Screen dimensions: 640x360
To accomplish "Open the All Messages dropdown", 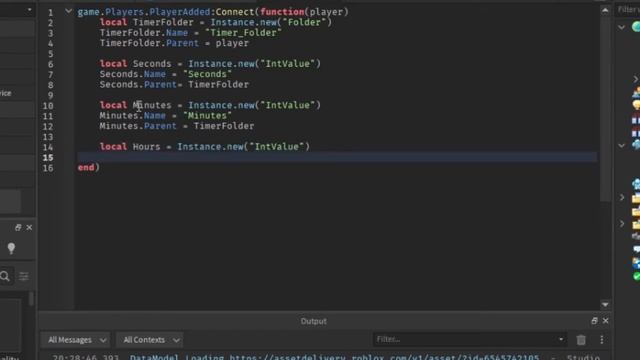I will [x=76, y=340].
